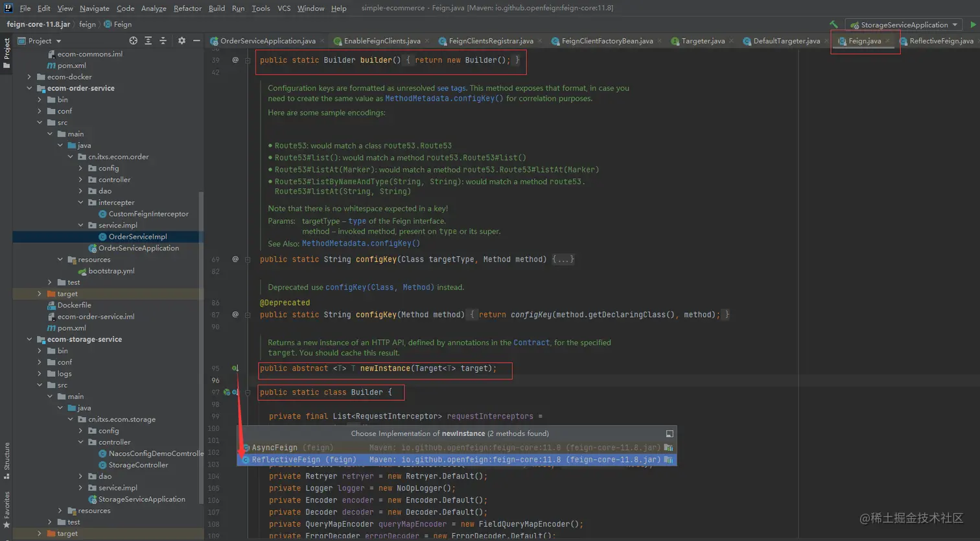This screenshot has height=541, width=980.
Task: Collapse the ecom-storage-service module
Action: 29,339
